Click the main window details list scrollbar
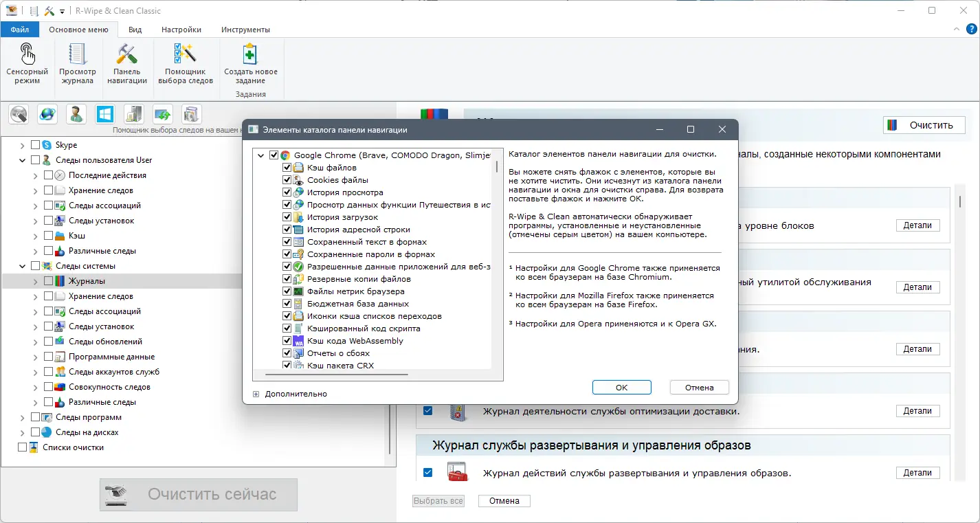 coord(959,201)
